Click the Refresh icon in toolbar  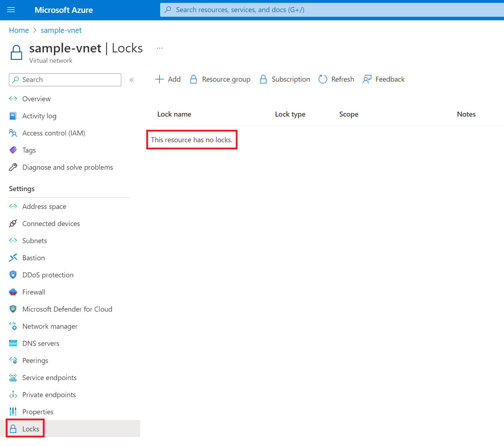(323, 79)
